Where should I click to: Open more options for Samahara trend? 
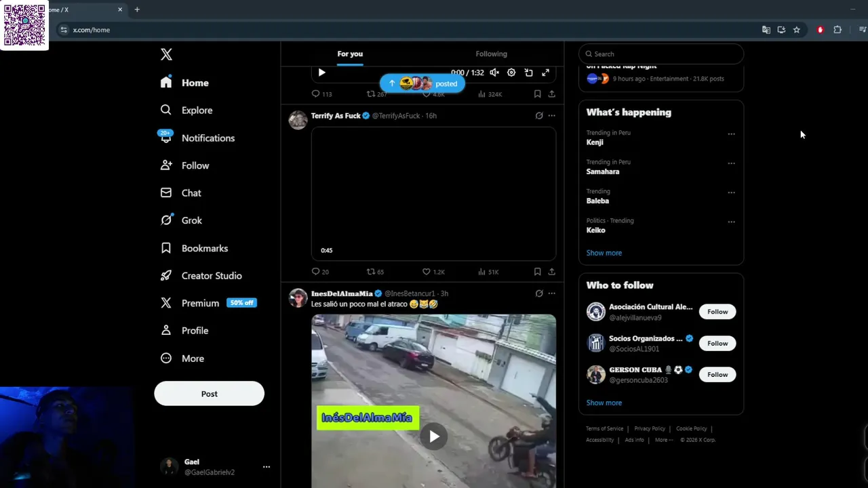tap(731, 163)
